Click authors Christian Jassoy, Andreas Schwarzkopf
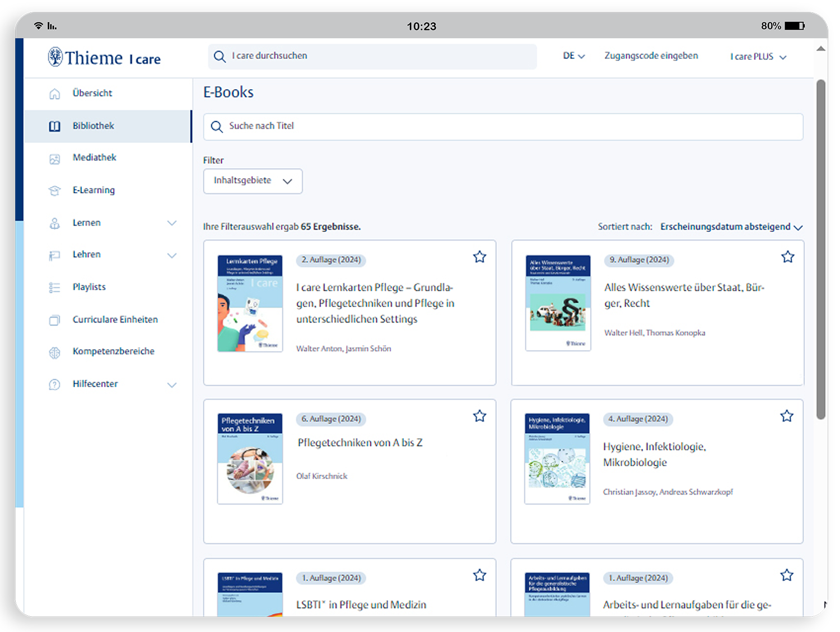Screen dimensions: 840x632 click(668, 492)
